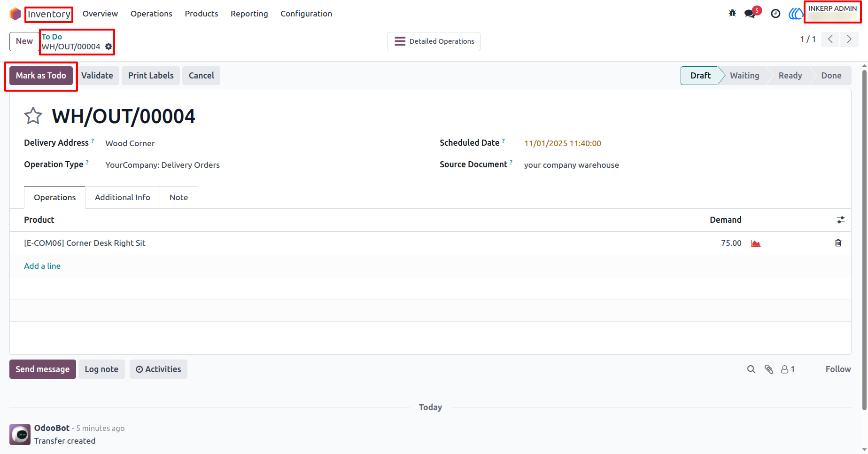Open the INKERP ADMIN user menu
The image size is (868, 454).
tap(832, 13)
